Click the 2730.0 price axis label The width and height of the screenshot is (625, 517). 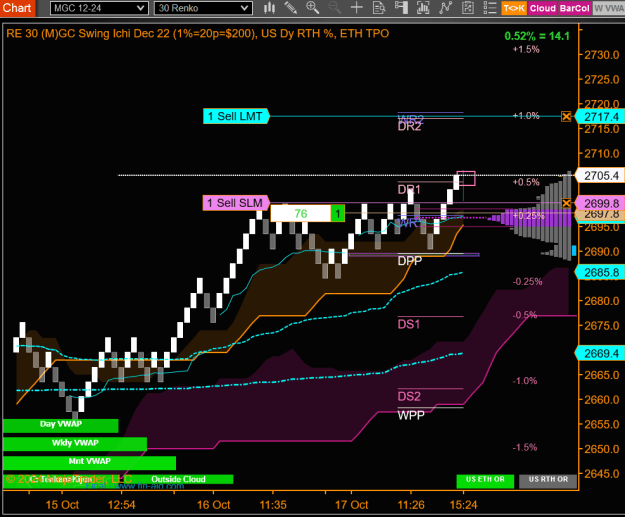click(602, 55)
